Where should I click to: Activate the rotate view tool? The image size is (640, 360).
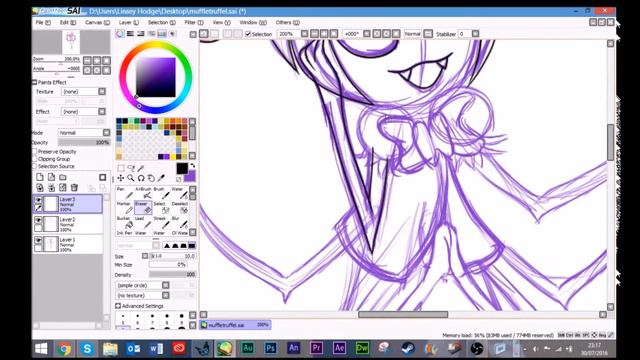pyautogui.click(x=141, y=178)
